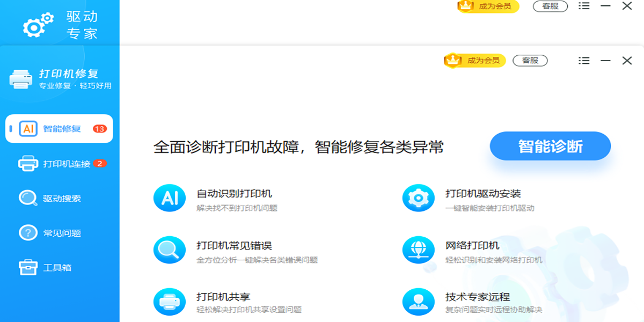The image size is (644, 322).
Task: Click the red 13 badge on 智能修复
Action: [x=100, y=129]
